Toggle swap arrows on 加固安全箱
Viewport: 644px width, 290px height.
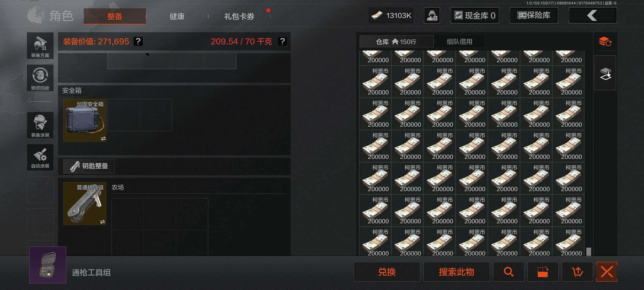pyautogui.click(x=103, y=139)
